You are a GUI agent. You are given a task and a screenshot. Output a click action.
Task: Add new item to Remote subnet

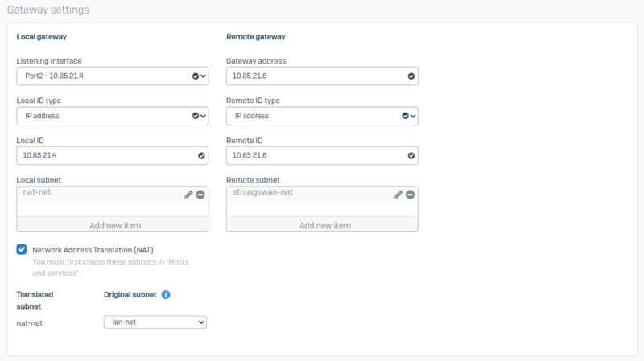pos(322,225)
